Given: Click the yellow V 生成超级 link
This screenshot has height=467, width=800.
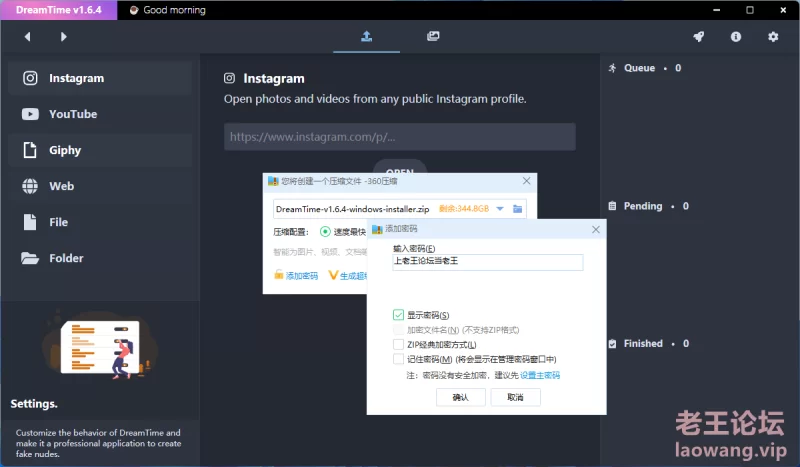Looking at the screenshot, I should click(348, 276).
